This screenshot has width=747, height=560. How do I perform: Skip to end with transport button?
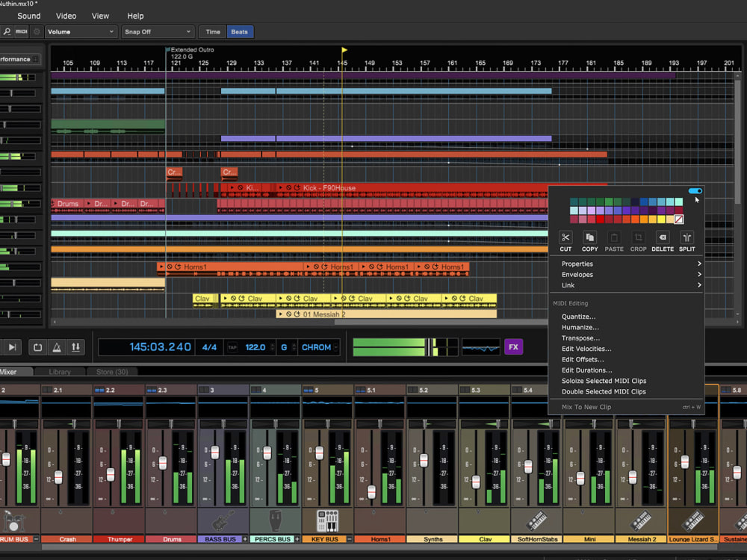point(12,347)
